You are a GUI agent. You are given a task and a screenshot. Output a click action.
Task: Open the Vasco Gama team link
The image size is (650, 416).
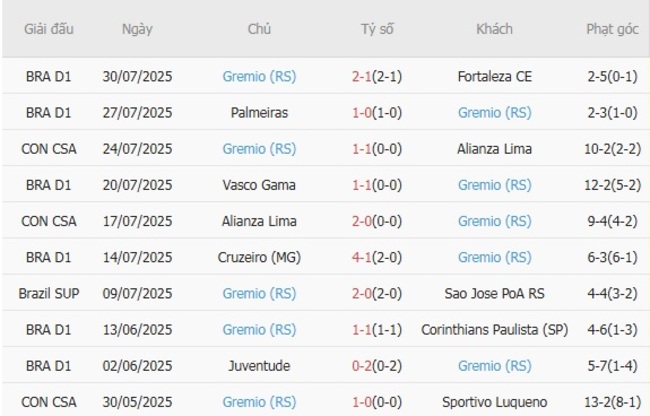tap(259, 185)
